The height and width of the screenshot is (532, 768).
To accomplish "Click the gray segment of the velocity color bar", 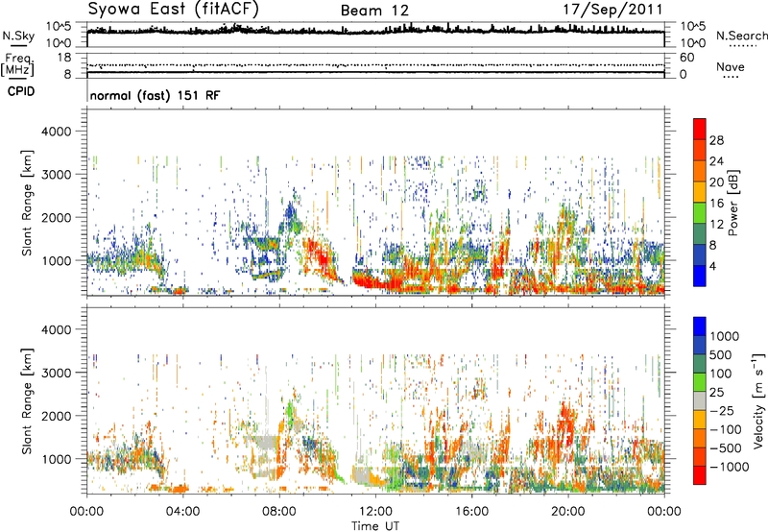I will [700, 400].
